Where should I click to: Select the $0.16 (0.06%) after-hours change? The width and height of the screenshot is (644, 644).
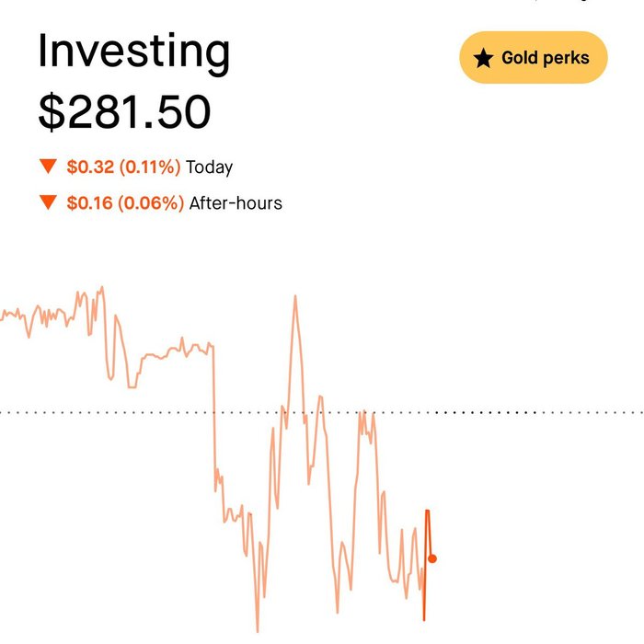tap(125, 202)
